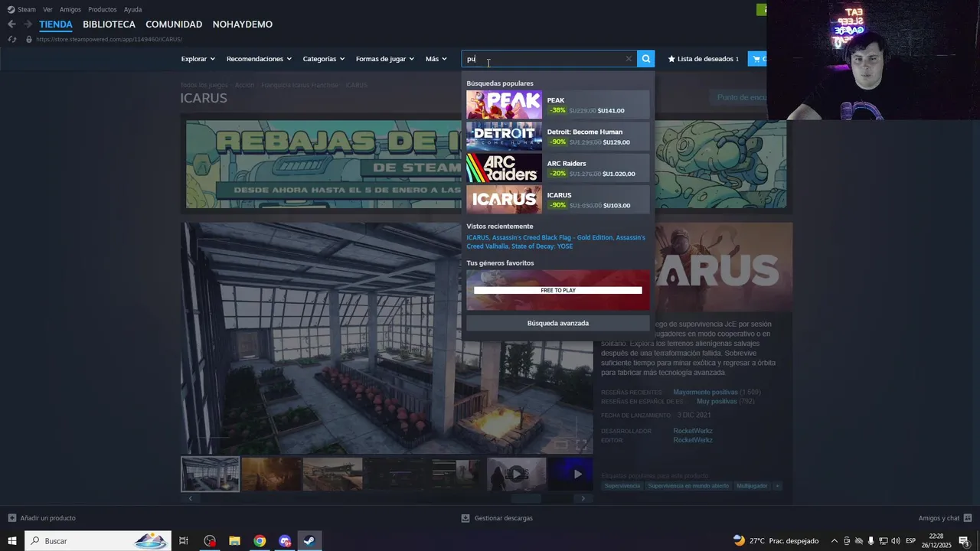Expand the Explorar dropdown
Image resolution: width=980 pixels, height=551 pixels.
[x=198, y=59]
